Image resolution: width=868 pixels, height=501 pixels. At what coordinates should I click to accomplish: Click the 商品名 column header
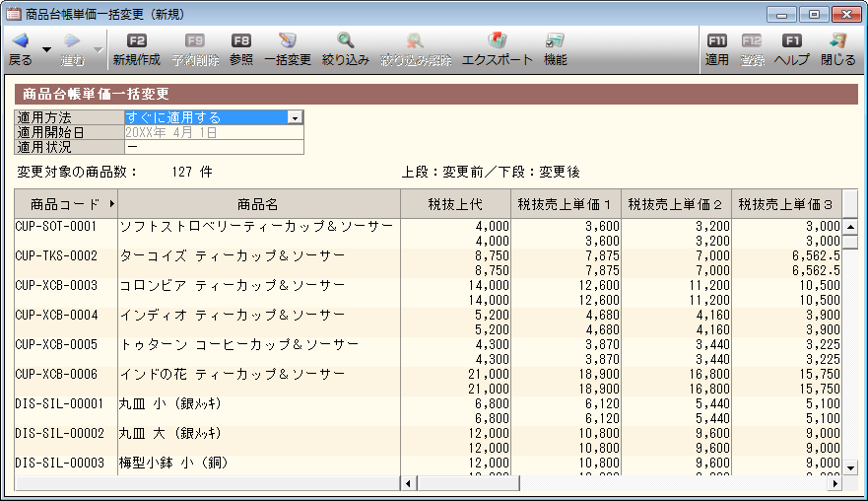258,204
